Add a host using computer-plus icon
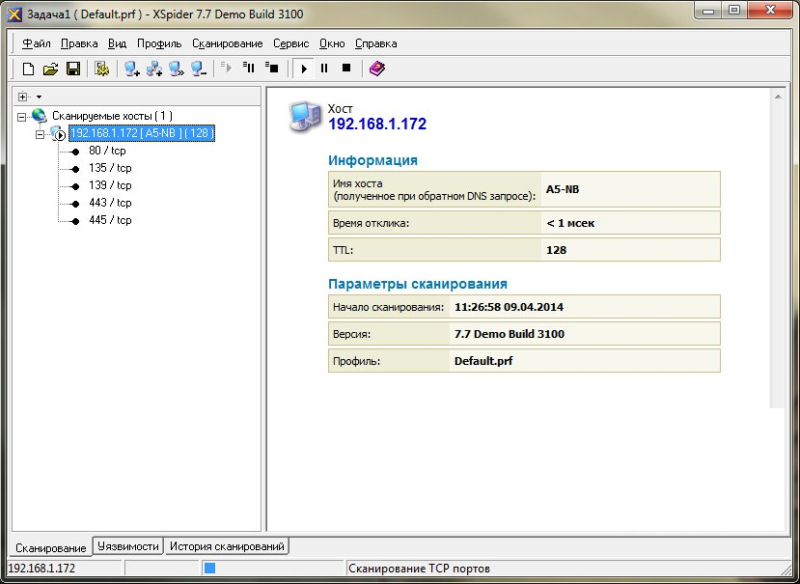Image resolution: width=800 pixels, height=584 pixels. click(132, 68)
